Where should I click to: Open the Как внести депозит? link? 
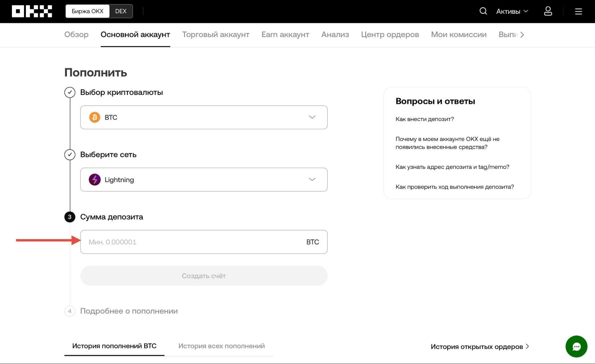tap(425, 119)
